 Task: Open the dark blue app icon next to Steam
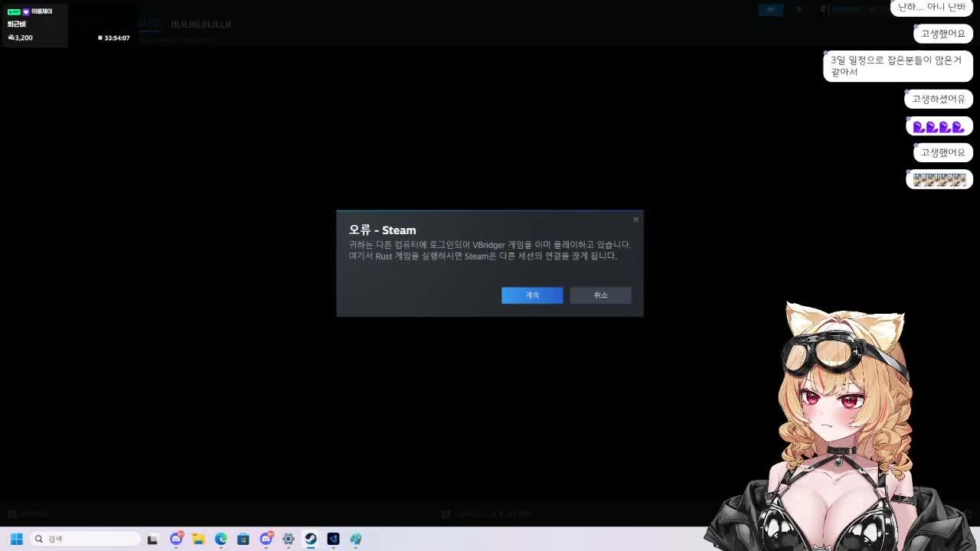[333, 539]
